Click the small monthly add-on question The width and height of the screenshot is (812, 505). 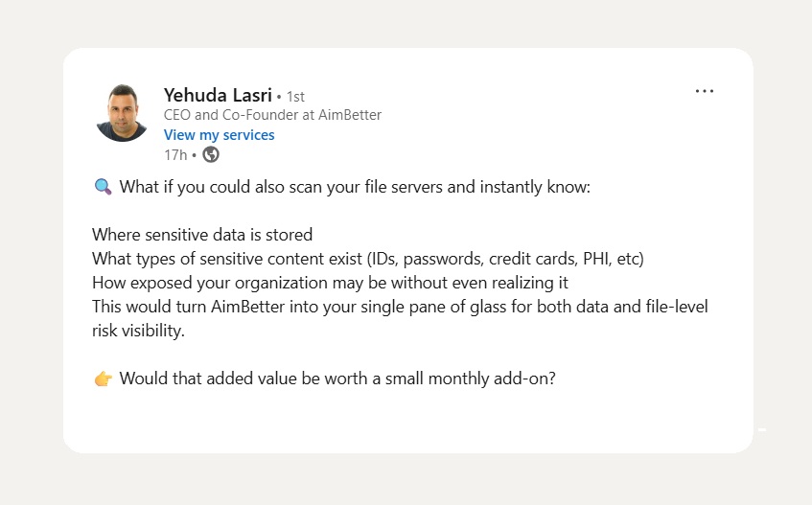pos(337,379)
